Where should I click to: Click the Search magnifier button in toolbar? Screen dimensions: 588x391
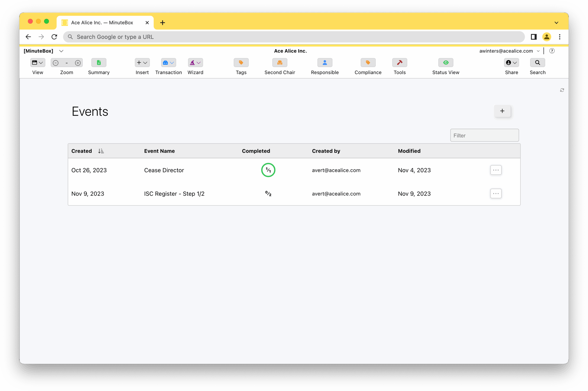click(537, 63)
